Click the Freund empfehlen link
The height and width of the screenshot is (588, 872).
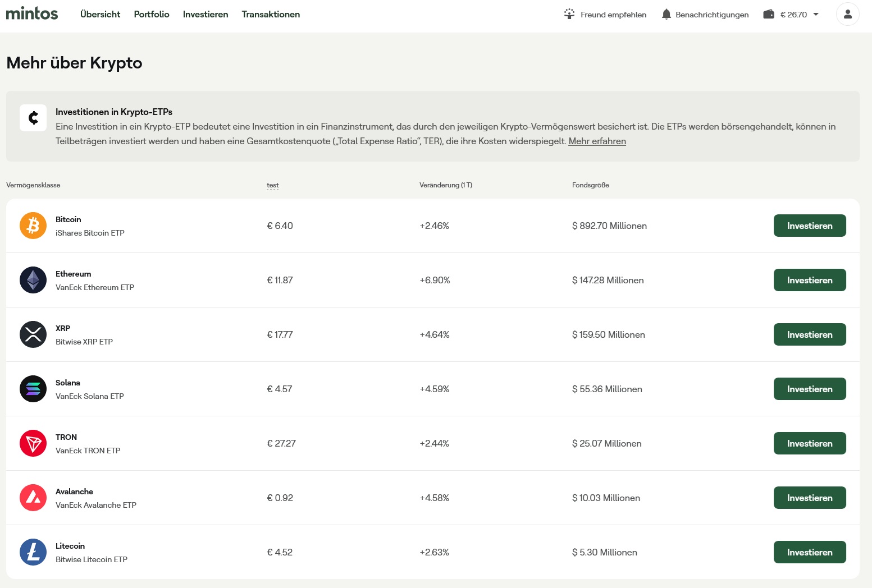[605, 15]
